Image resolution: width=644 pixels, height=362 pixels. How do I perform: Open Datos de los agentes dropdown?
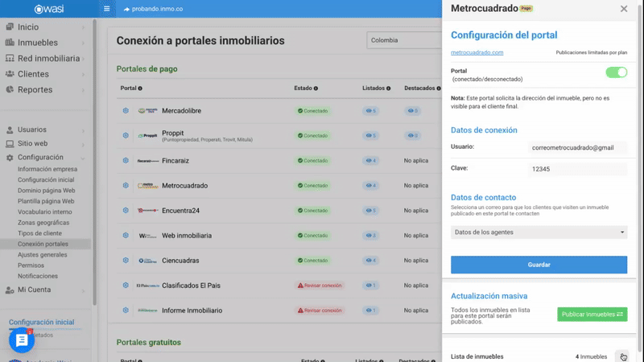tap(539, 232)
